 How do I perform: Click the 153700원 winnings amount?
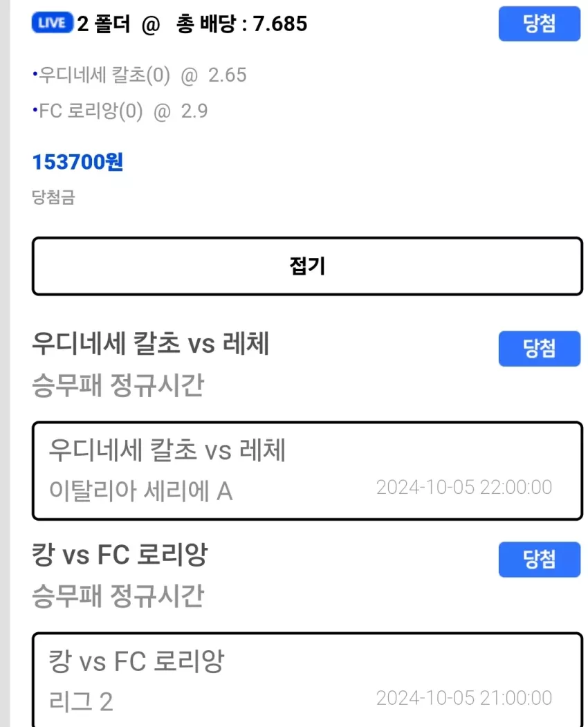pos(77,162)
